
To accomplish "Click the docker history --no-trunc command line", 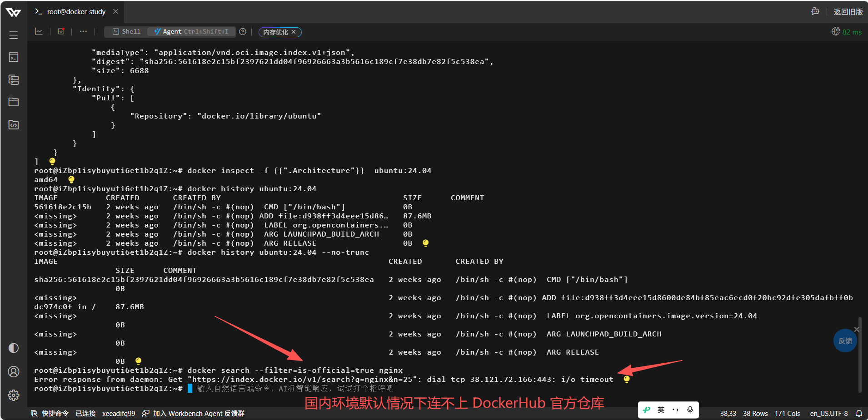I will [278, 252].
